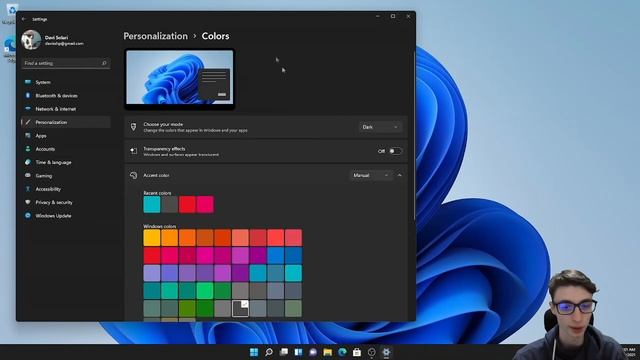Focus the Find a setting search field
This screenshot has width=640, height=360.
(66, 63)
